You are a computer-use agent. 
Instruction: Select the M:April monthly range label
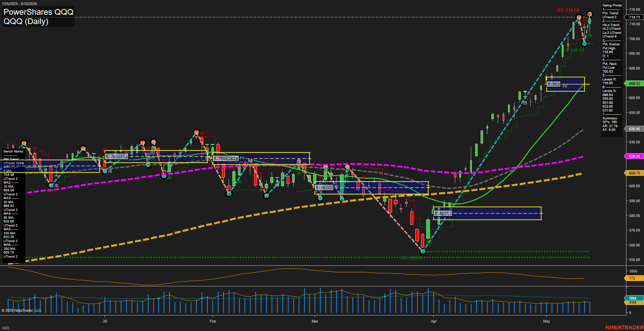[443, 213]
